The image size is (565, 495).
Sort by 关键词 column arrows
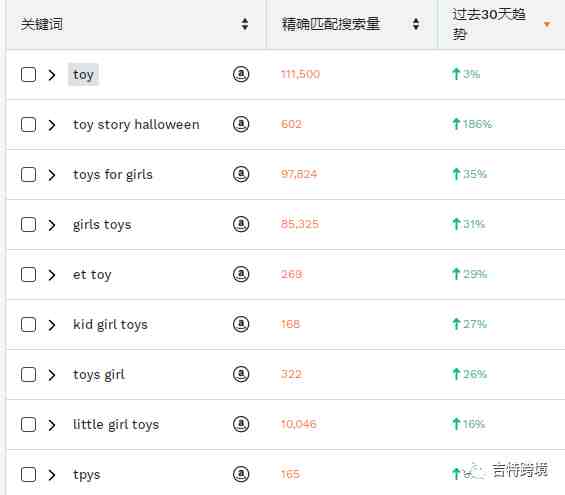(245, 24)
